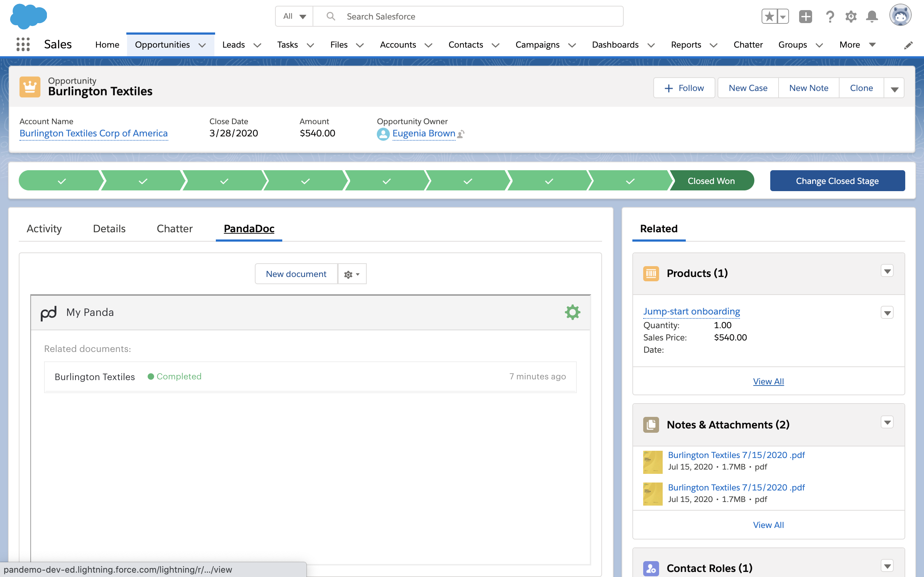Viewport: 924px width, 577px height.
Task: Click the global actions plus icon
Action: pos(805,17)
